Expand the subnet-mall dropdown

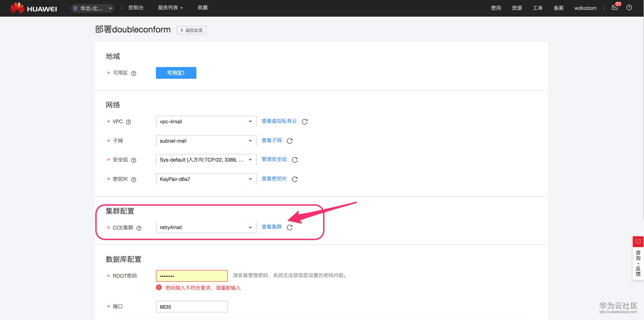point(206,141)
